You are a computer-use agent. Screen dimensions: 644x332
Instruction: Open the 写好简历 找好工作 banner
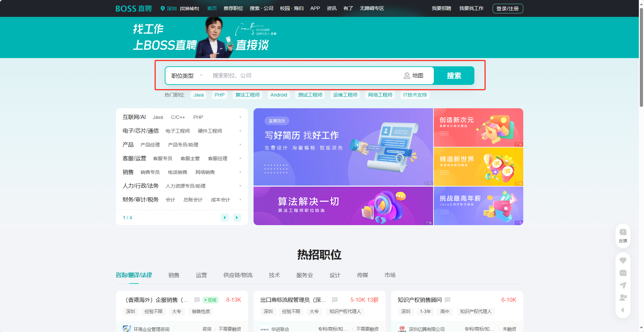343,147
